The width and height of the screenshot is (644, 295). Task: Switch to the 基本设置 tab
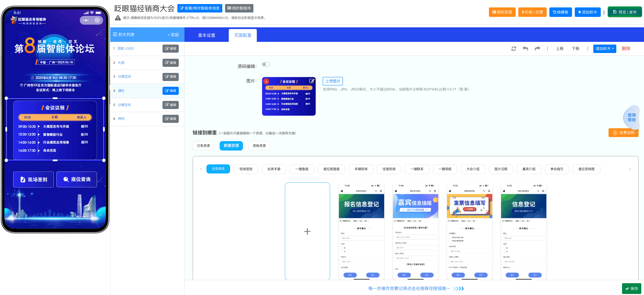[x=206, y=35]
